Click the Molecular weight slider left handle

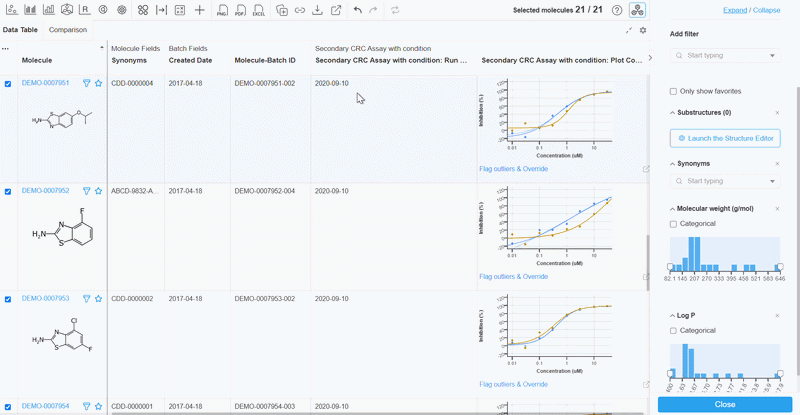click(x=670, y=266)
